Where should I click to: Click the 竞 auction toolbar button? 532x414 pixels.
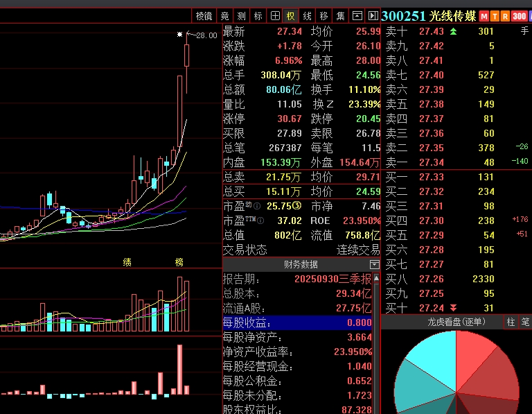[x=224, y=16]
